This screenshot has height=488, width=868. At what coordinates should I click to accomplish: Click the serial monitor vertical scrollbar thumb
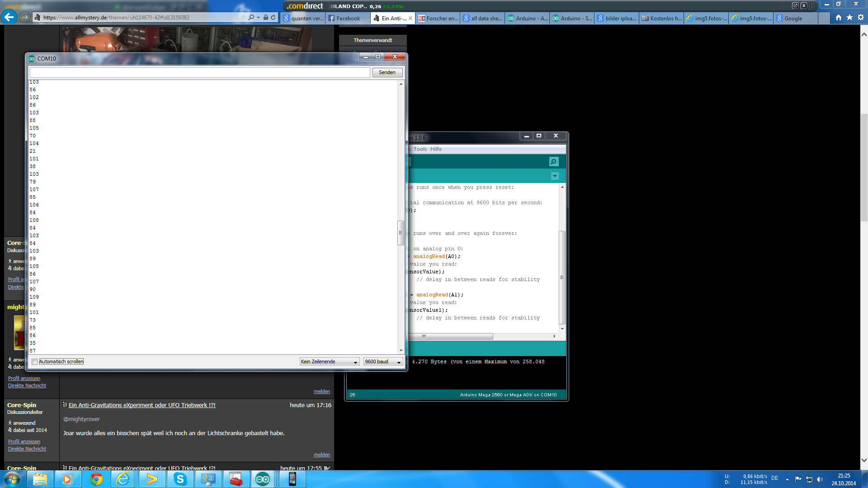400,233
